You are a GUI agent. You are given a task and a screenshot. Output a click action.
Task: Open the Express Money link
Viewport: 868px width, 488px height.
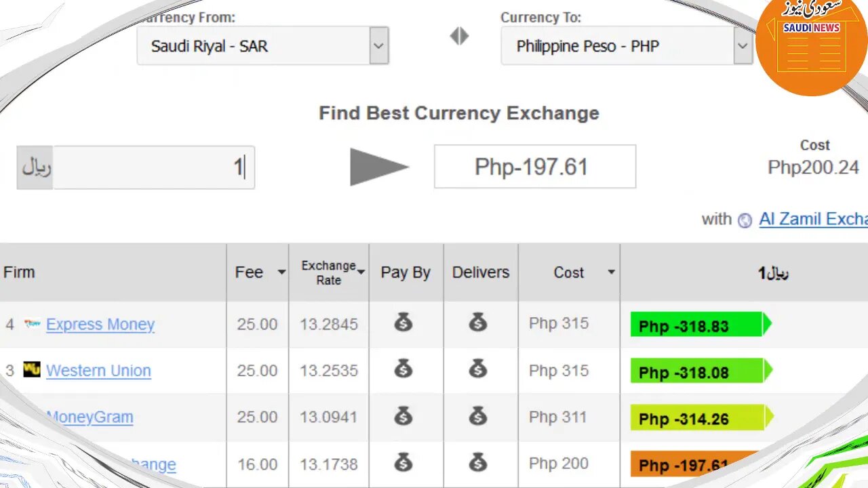click(x=100, y=325)
